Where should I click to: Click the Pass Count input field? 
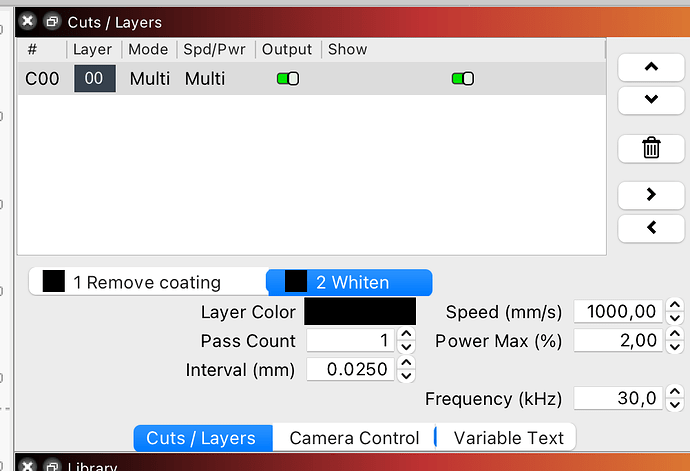(350, 340)
